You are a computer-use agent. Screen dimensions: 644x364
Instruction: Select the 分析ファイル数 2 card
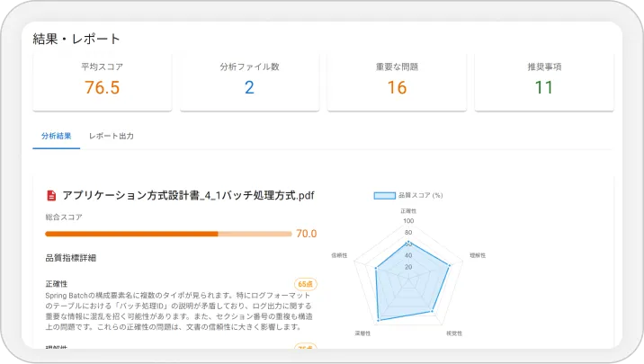[x=249, y=82]
